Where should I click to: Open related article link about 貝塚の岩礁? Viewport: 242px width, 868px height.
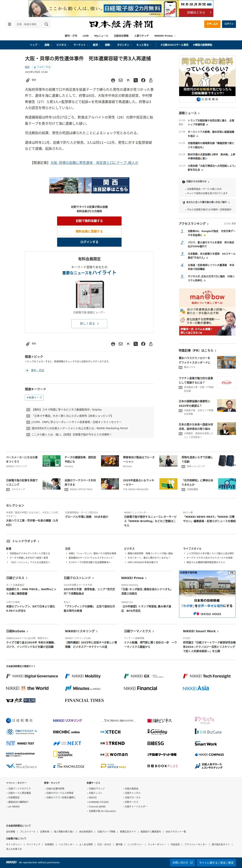coord(94,163)
